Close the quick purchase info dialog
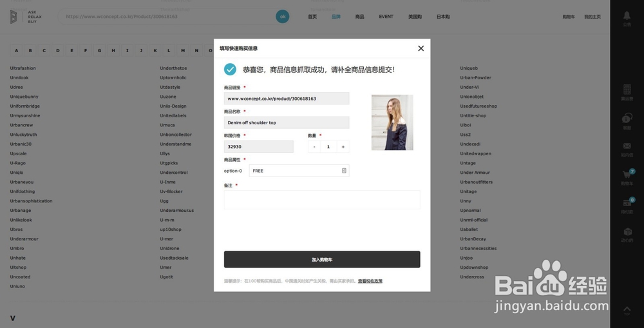The image size is (644, 328). [x=421, y=48]
